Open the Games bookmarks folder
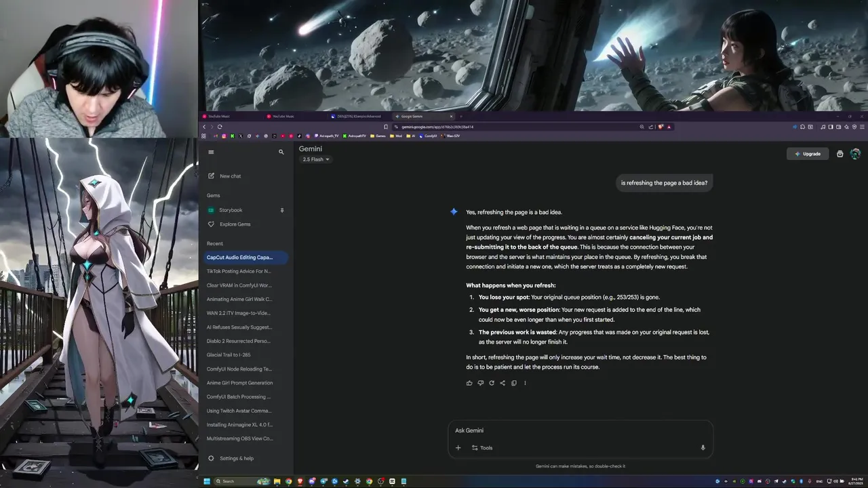This screenshot has height=488, width=868. tap(378, 136)
